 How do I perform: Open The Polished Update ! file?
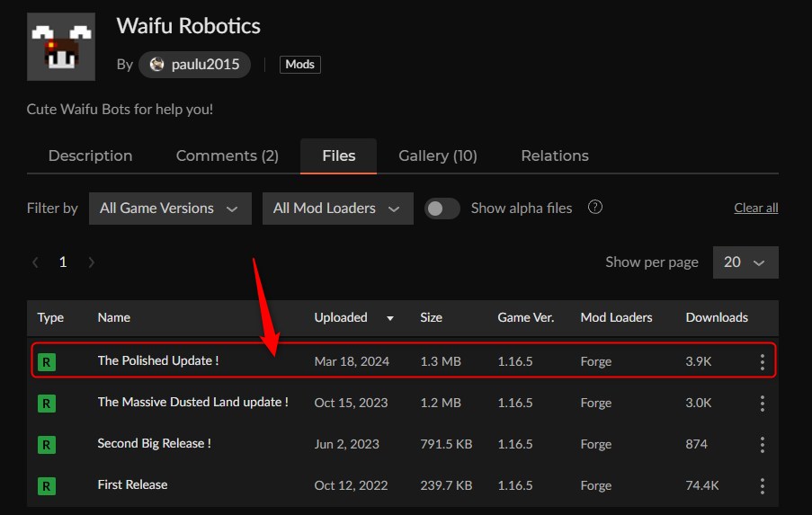pyautogui.click(x=158, y=360)
